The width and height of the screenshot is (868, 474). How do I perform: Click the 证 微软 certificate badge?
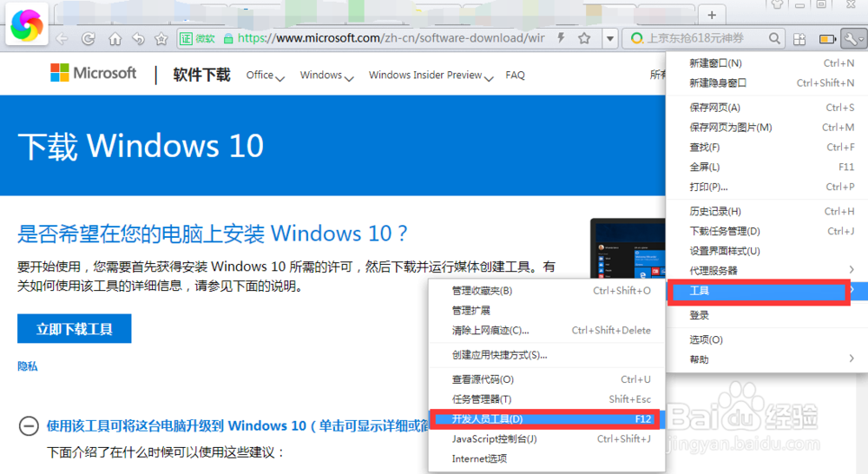198,39
